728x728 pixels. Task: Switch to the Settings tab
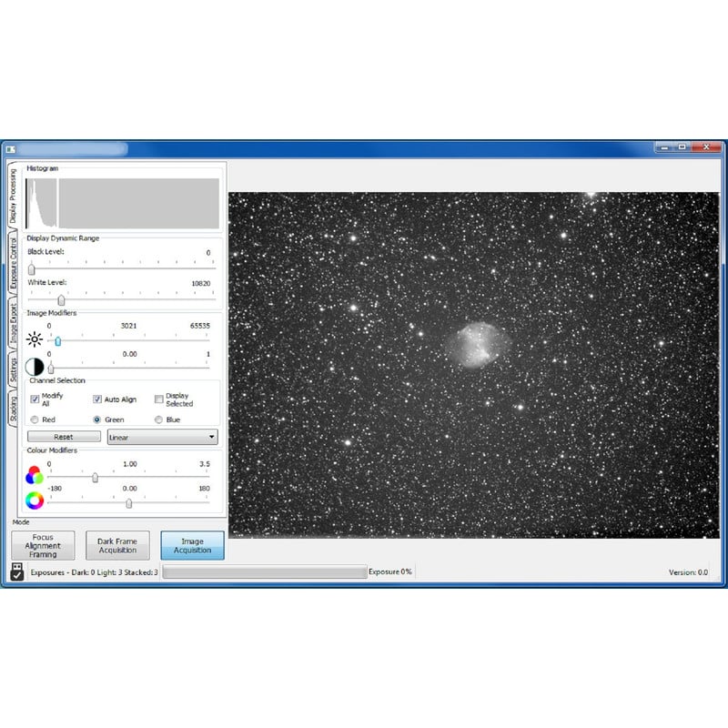pyautogui.click(x=13, y=369)
